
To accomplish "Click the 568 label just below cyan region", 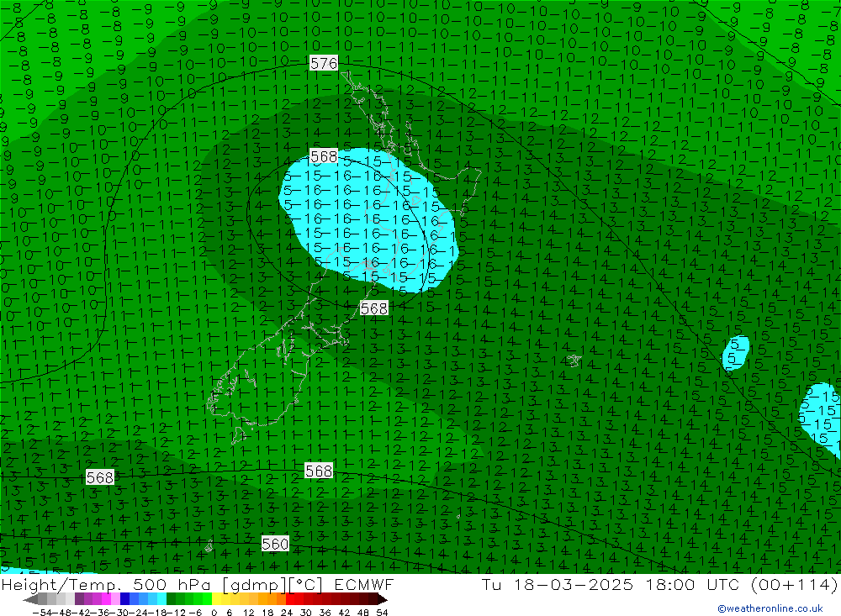I will tap(374, 308).
